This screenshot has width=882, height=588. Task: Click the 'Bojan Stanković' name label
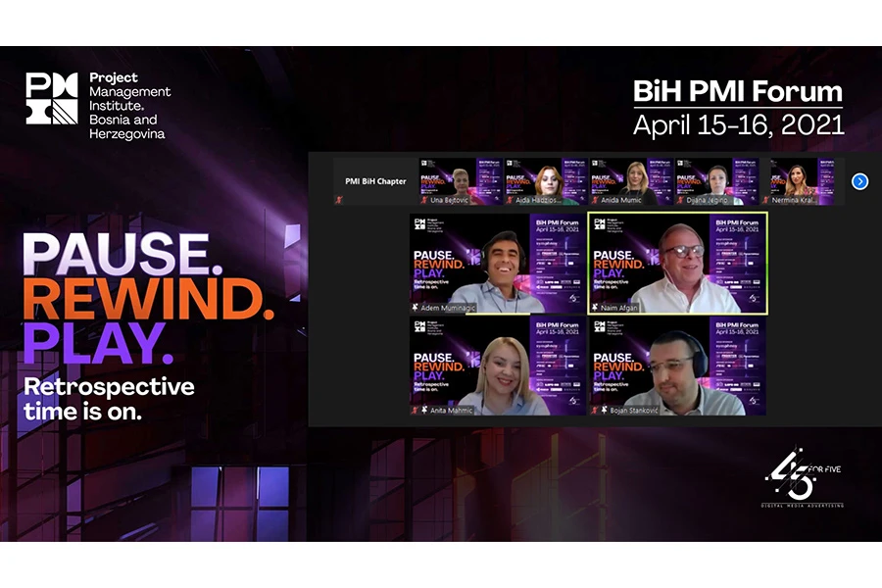(634, 411)
